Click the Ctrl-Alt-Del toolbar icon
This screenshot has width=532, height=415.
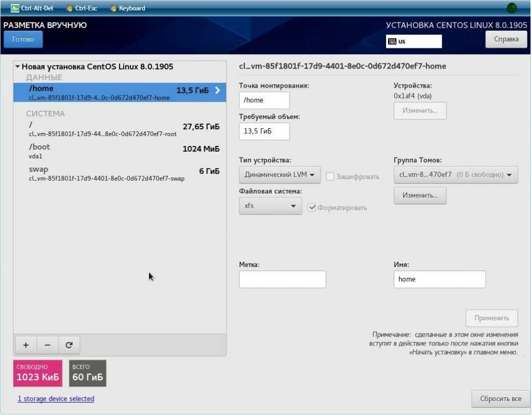tap(15, 8)
